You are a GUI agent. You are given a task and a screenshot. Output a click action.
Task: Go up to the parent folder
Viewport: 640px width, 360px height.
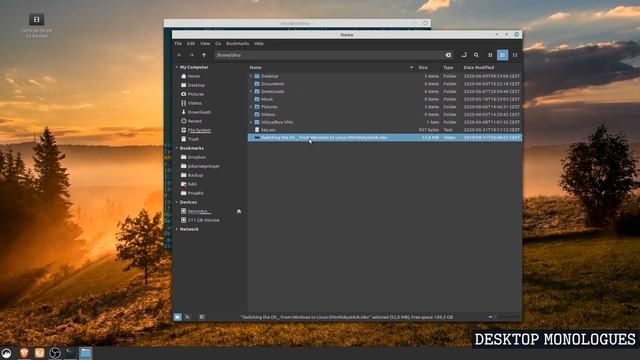click(x=204, y=55)
